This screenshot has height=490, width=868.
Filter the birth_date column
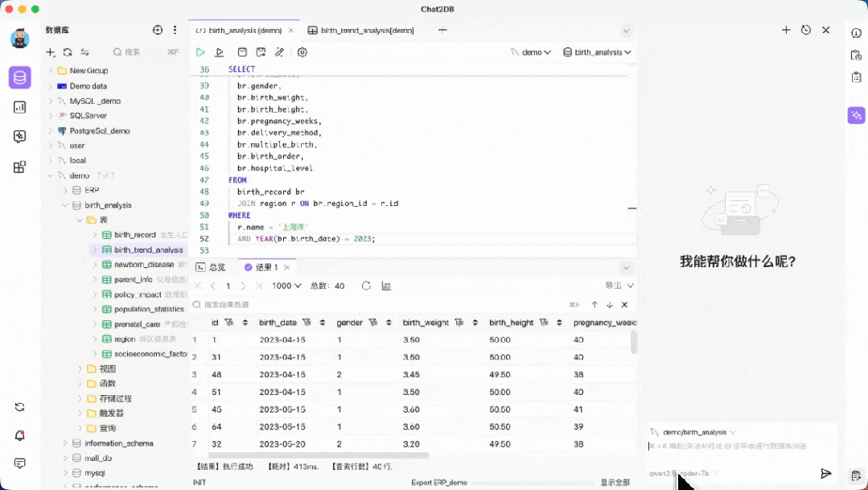[306, 322]
